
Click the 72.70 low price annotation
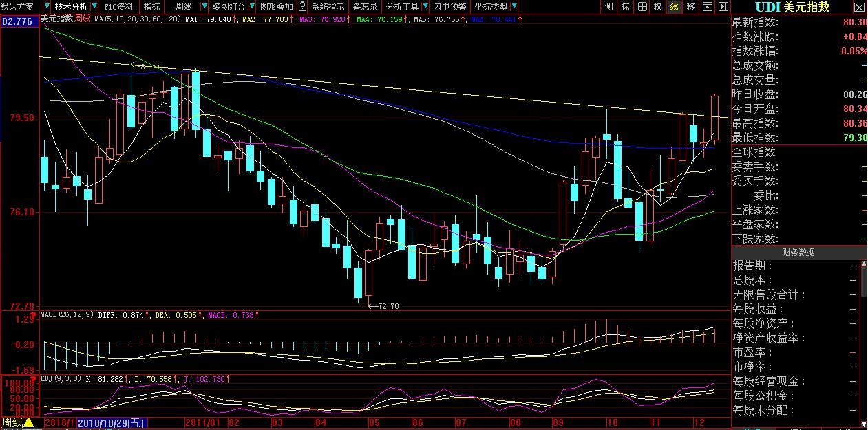(x=388, y=306)
